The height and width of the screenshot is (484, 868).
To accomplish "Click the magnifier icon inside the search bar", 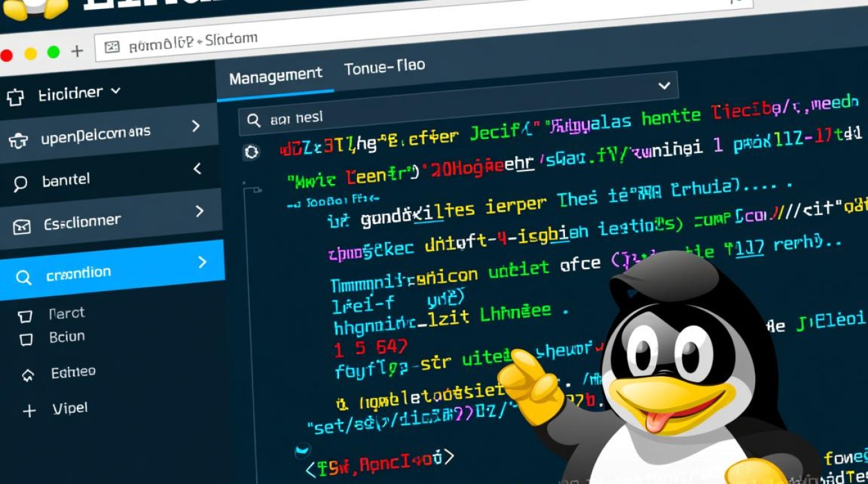I will (252, 118).
